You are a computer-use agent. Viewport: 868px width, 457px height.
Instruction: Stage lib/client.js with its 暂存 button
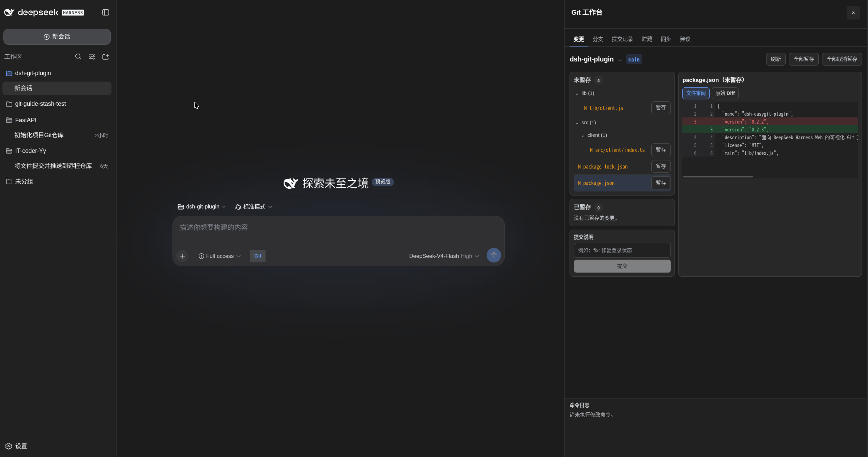661,108
